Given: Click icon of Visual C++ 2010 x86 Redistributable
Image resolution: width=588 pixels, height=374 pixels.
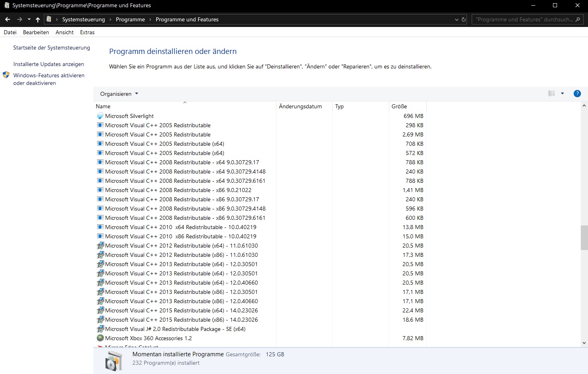Looking at the screenshot, I should pyautogui.click(x=100, y=236).
